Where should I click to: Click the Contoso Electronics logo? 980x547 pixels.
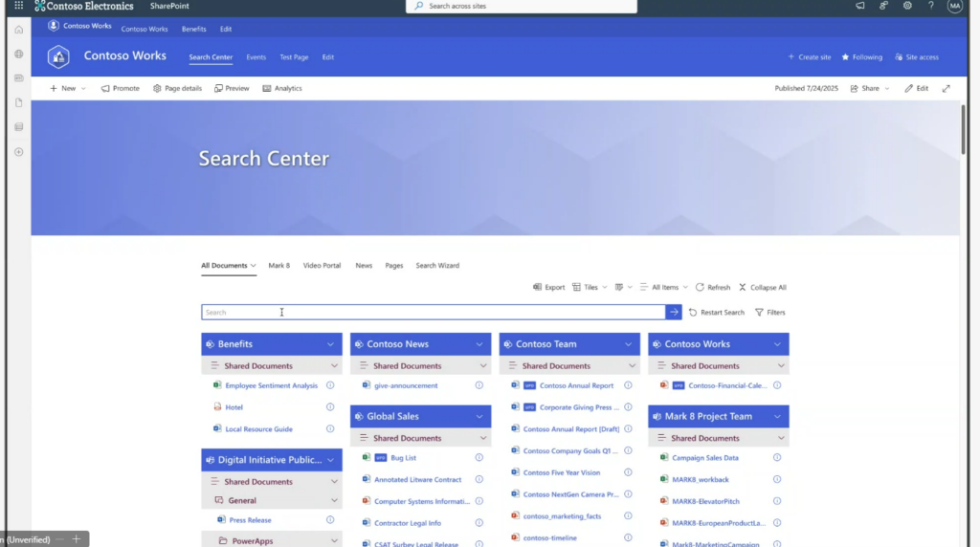tap(84, 7)
